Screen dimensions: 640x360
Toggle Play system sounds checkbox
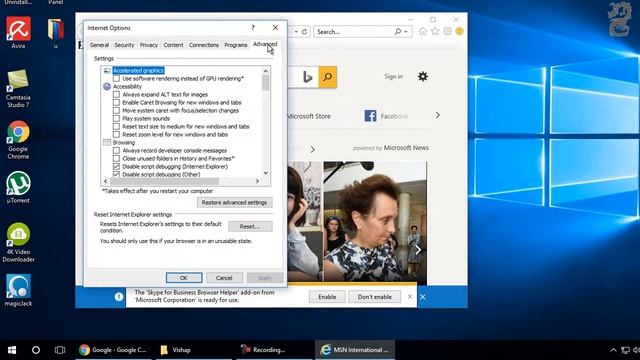[x=116, y=118]
